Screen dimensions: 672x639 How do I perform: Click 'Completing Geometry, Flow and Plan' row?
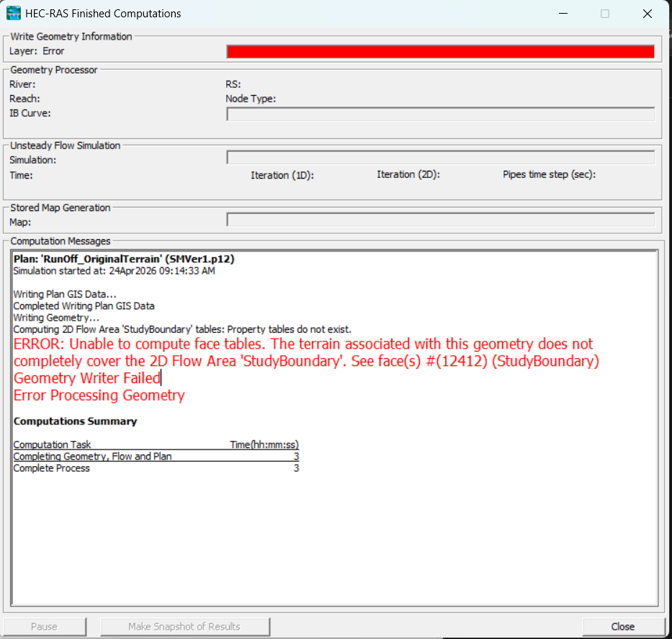92,456
